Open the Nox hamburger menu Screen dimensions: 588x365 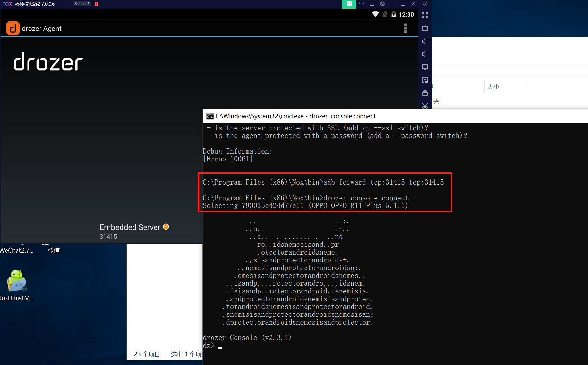click(372, 4)
